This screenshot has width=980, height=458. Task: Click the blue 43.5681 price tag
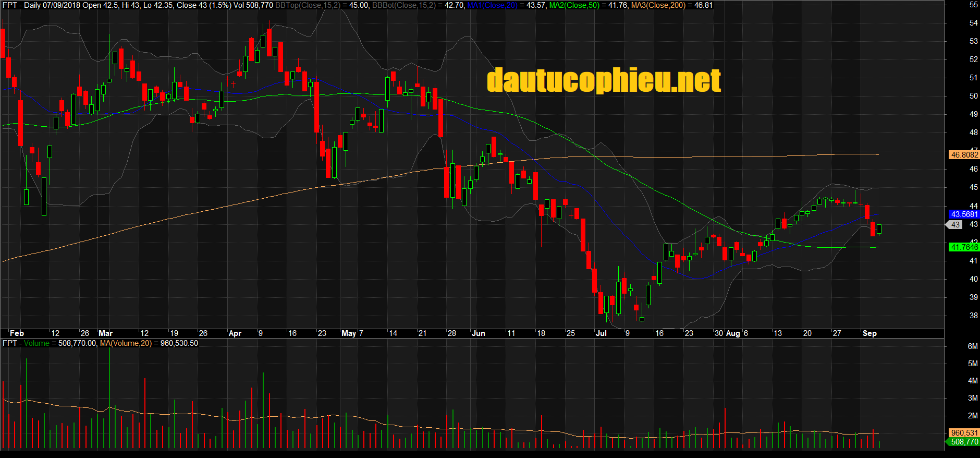click(964, 214)
